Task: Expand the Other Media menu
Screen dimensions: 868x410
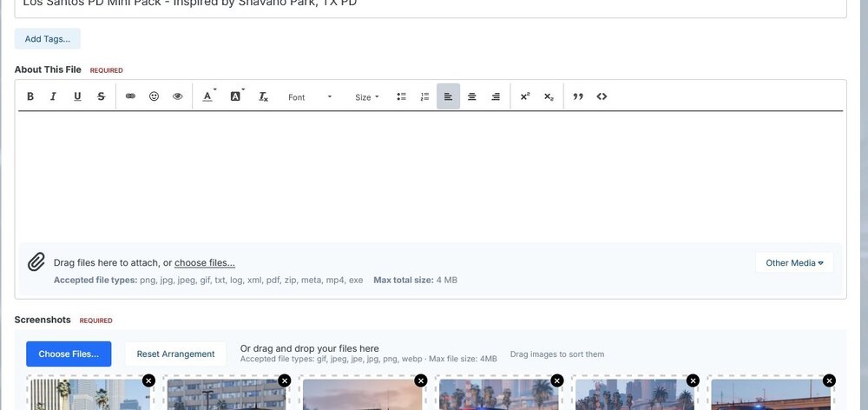Action: click(x=794, y=262)
